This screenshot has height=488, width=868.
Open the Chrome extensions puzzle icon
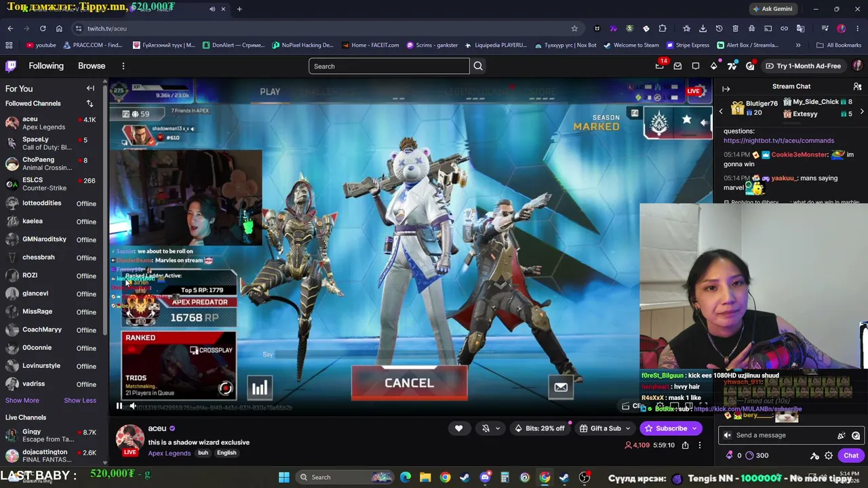click(663, 28)
